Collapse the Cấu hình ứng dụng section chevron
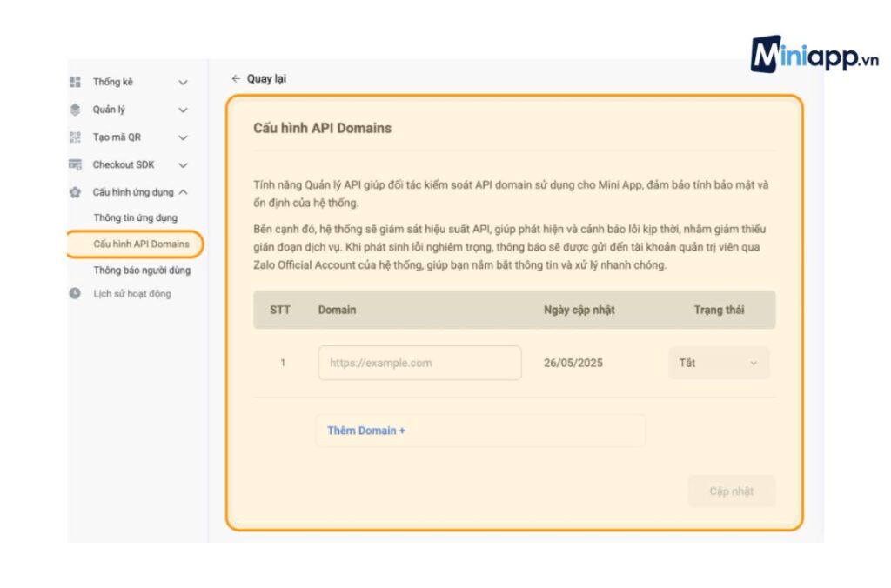891x588 pixels. (183, 192)
